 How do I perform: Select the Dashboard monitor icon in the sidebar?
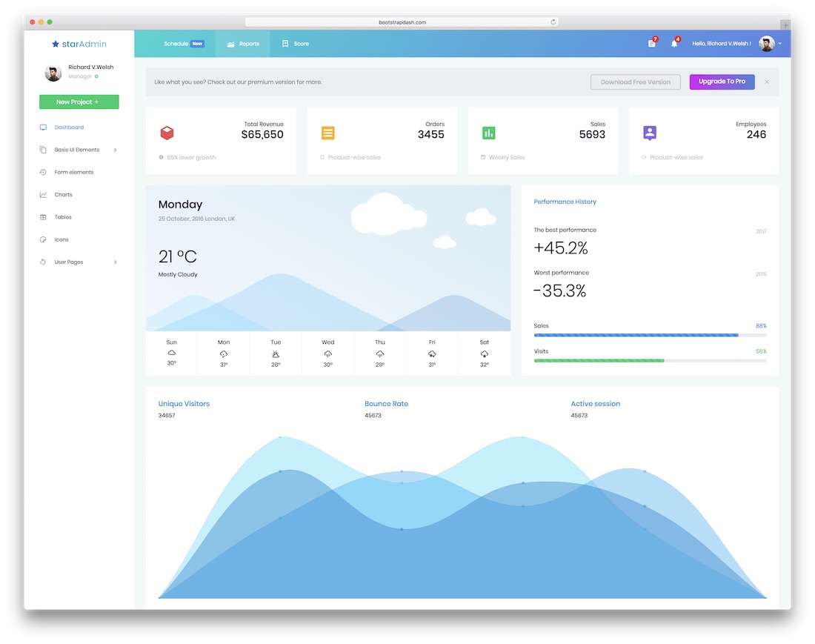tap(43, 127)
